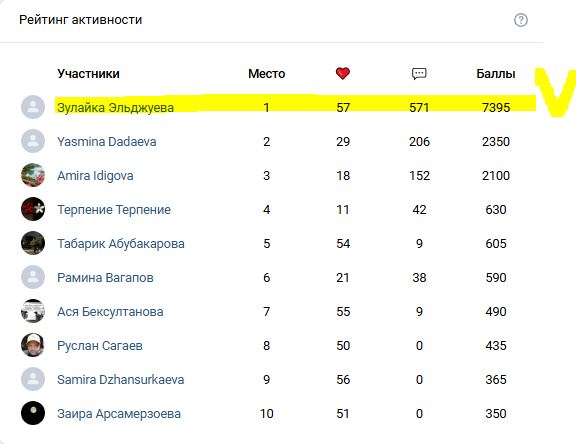Open Yasmina Dadaeva's avatar icon
This screenshot has height=444, width=576.
pyautogui.click(x=33, y=141)
